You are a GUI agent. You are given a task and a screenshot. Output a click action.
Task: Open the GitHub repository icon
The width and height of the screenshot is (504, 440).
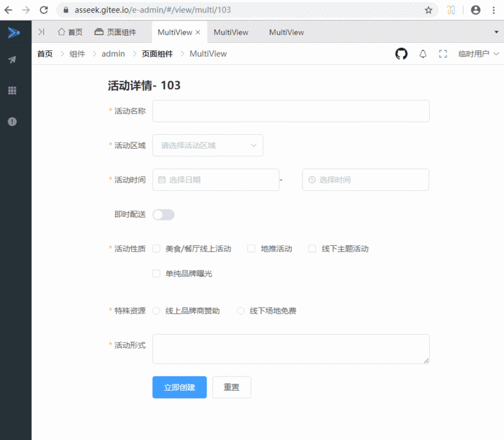point(401,54)
